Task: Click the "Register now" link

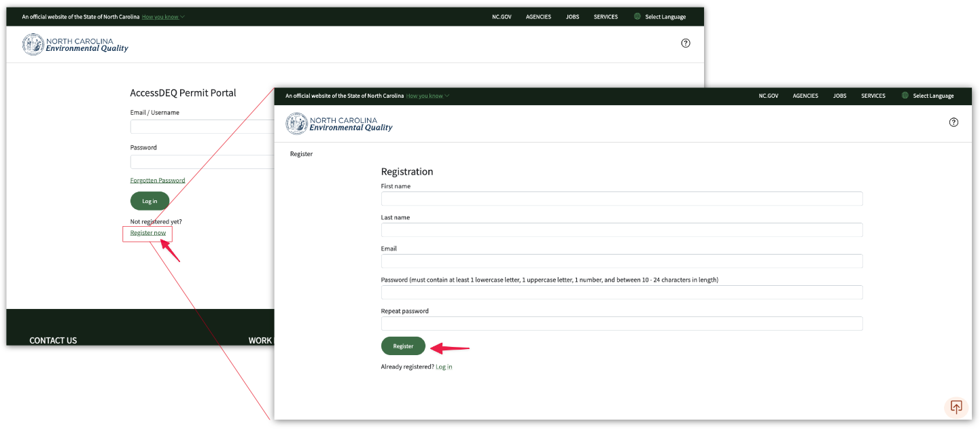Action: 148,232
